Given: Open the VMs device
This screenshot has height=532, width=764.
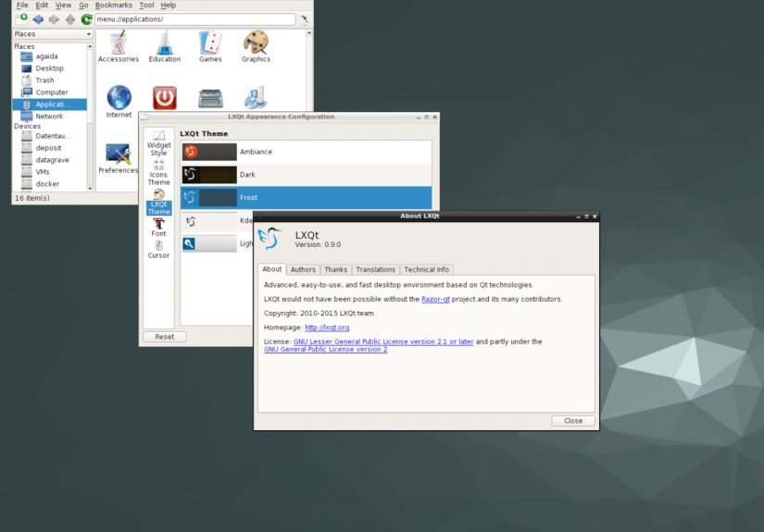Looking at the screenshot, I should (50, 172).
